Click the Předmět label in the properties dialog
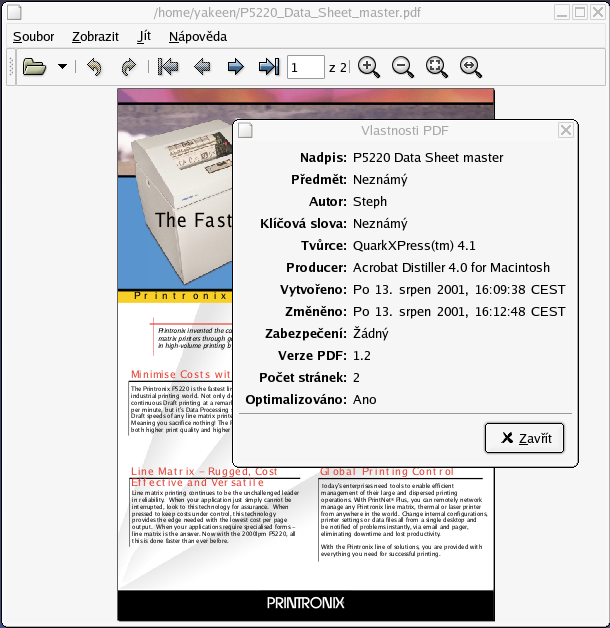Screen dimensions: 610x628 [318, 179]
